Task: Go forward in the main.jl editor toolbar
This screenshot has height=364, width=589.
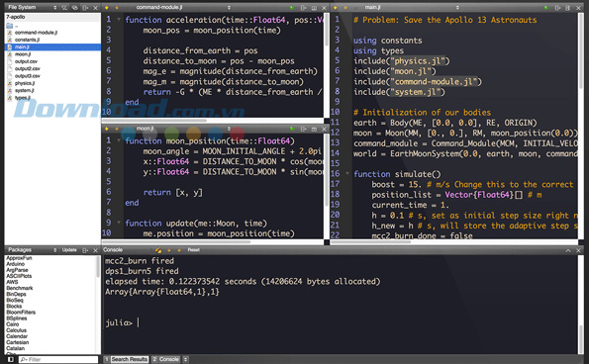Action: [x=345, y=8]
